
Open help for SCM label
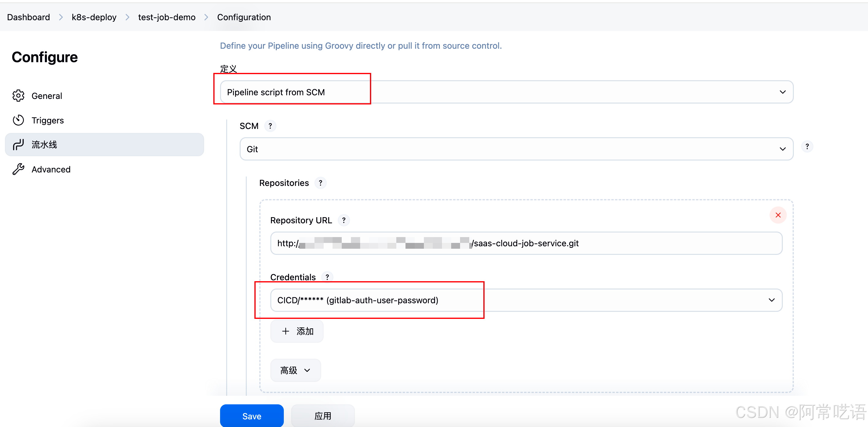point(270,126)
